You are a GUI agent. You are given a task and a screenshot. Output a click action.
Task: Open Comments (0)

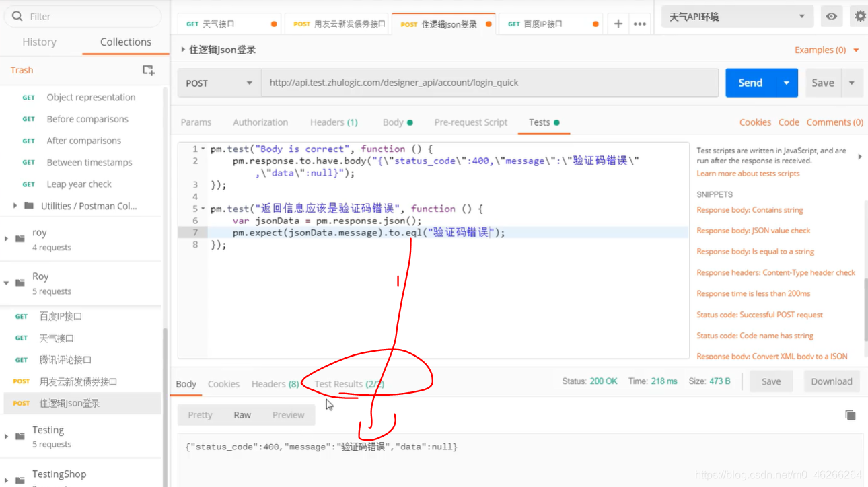click(x=834, y=122)
